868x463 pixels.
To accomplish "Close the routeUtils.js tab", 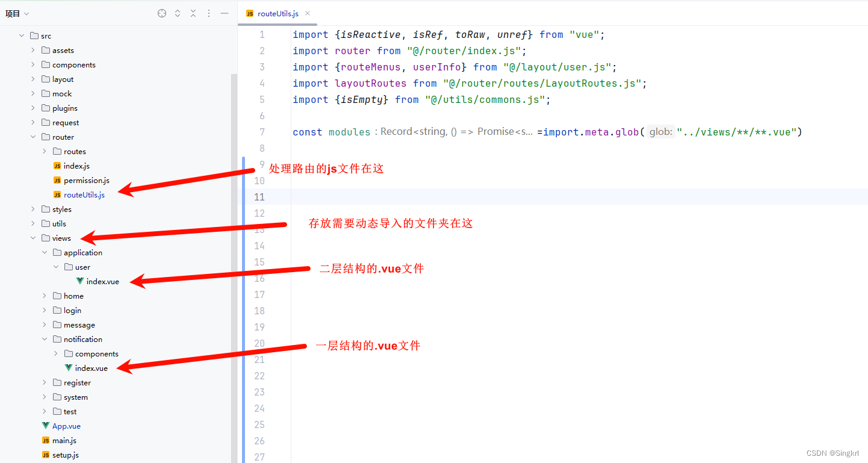I will click(307, 12).
